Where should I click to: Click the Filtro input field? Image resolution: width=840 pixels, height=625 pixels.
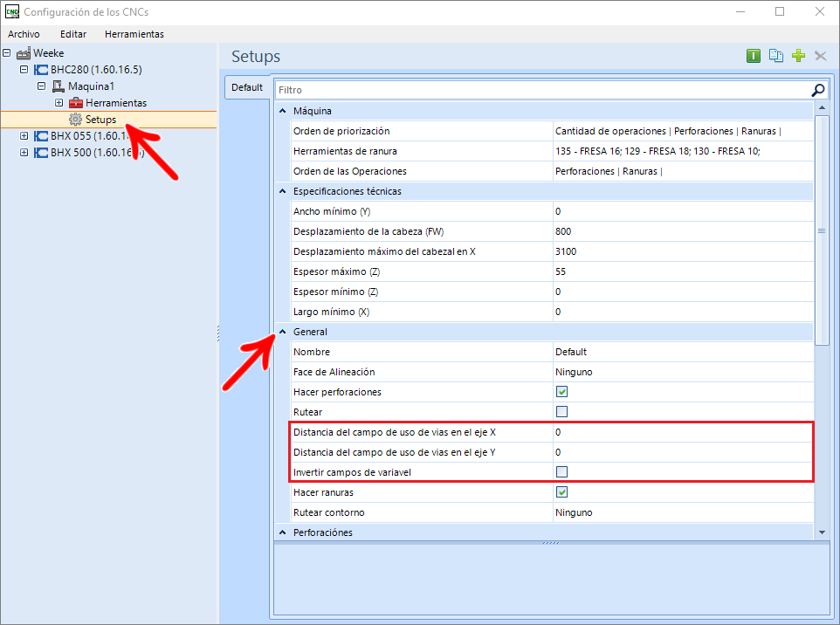543,90
